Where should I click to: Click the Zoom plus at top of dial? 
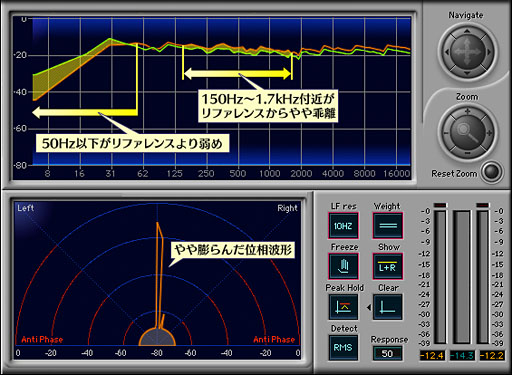point(467,111)
